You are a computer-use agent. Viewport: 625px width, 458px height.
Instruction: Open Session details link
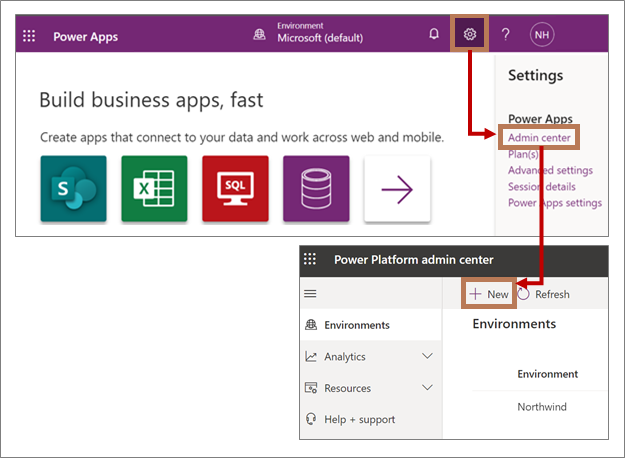click(x=542, y=186)
